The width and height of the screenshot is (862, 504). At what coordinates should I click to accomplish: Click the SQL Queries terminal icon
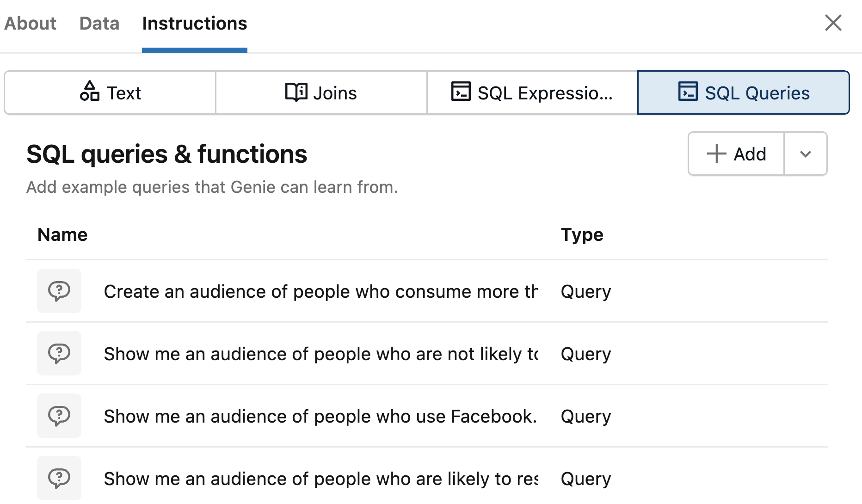(x=688, y=91)
